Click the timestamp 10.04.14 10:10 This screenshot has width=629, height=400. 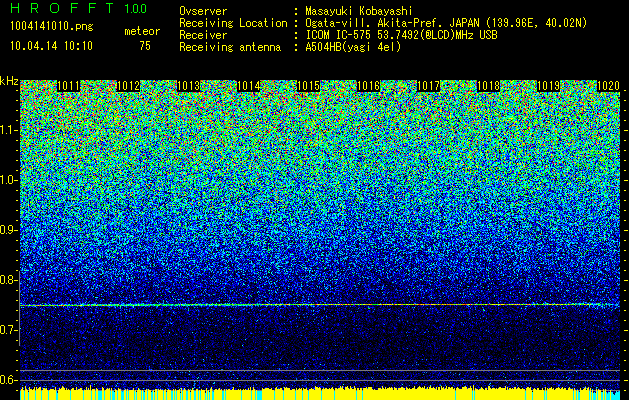pos(51,46)
